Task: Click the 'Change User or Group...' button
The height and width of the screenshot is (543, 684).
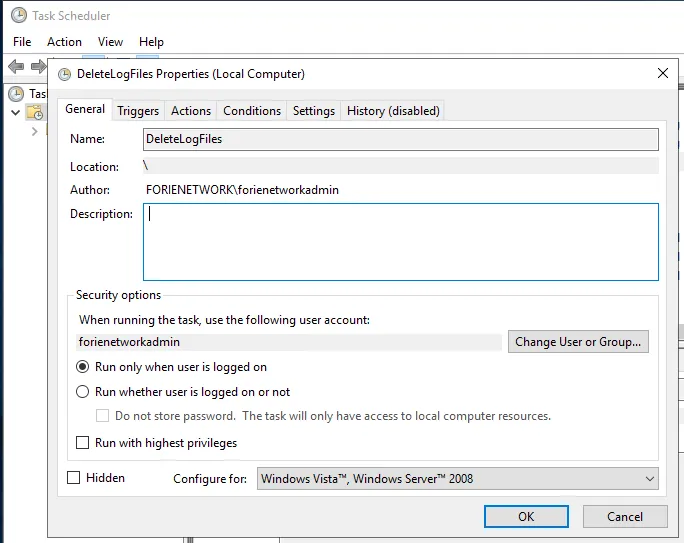Action: point(578,342)
